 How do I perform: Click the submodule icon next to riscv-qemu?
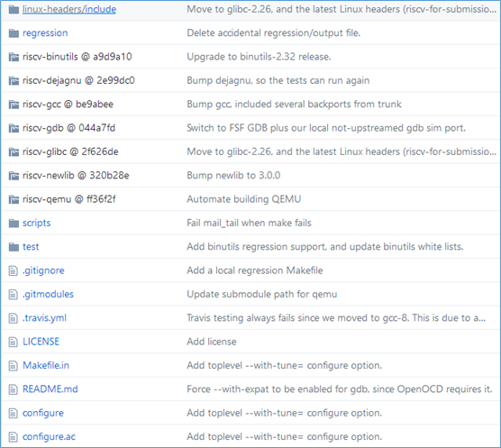[14, 199]
